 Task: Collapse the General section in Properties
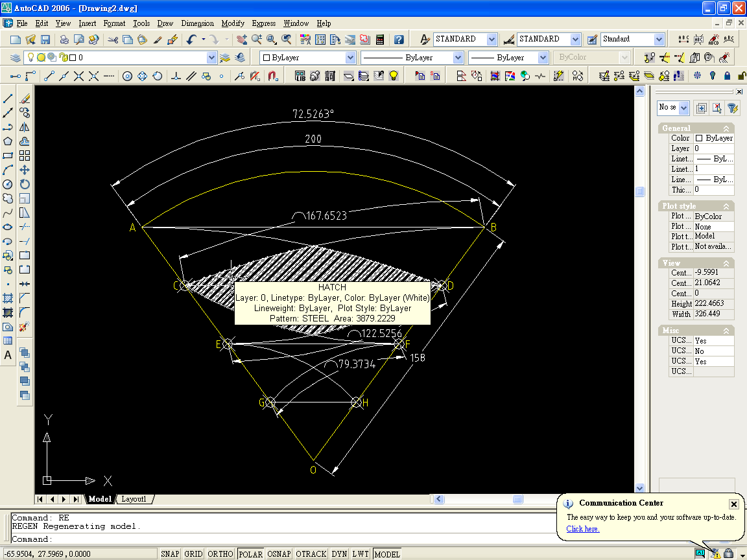[x=726, y=128]
